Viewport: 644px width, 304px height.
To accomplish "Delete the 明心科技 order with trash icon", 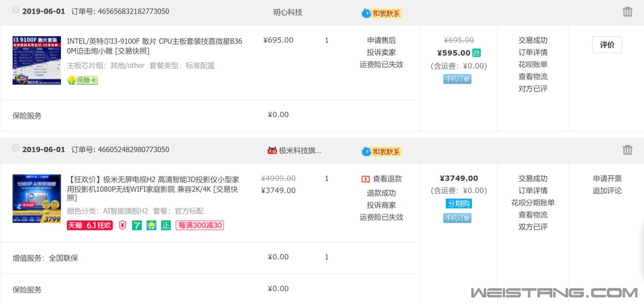I will coord(627,12).
